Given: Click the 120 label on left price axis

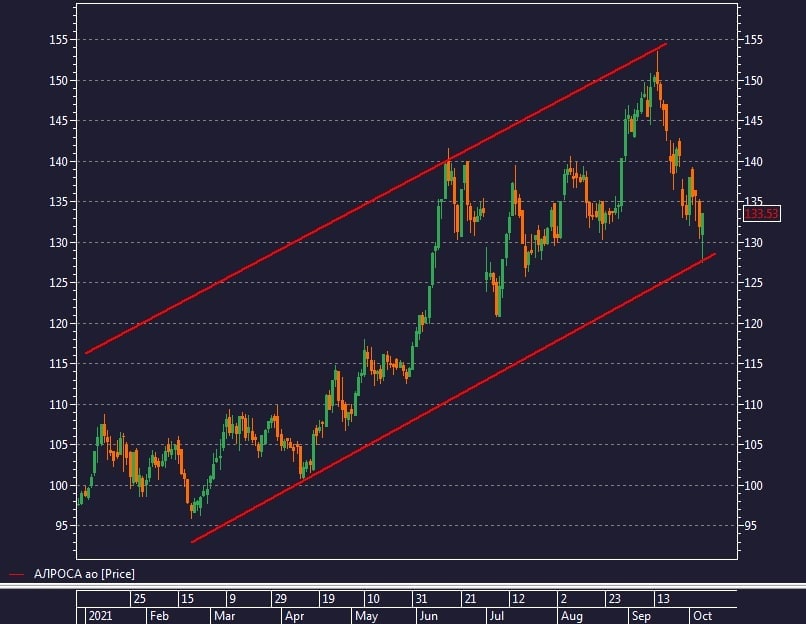Looking at the screenshot, I should [58, 324].
